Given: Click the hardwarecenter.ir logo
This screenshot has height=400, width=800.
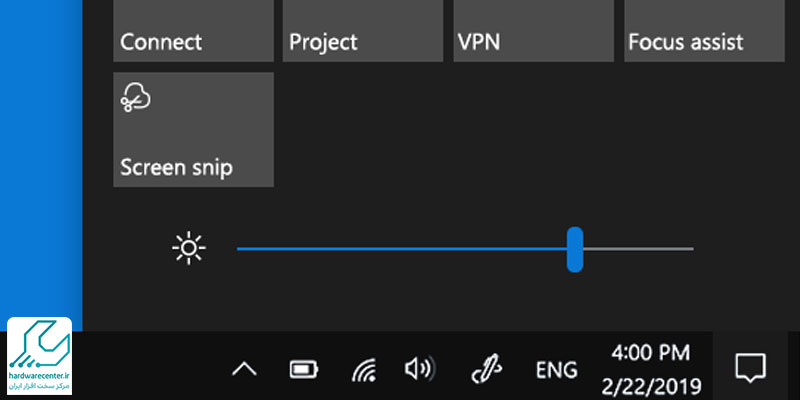Looking at the screenshot, I should point(40,356).
